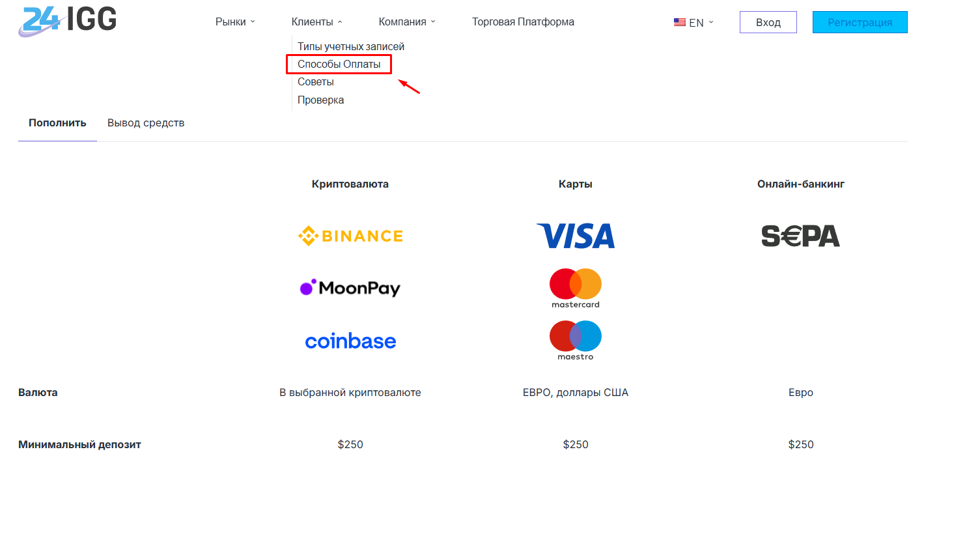Screen dimensions: 980x540
Task: Click the Регистрация sign-up button
Action: 860,22
